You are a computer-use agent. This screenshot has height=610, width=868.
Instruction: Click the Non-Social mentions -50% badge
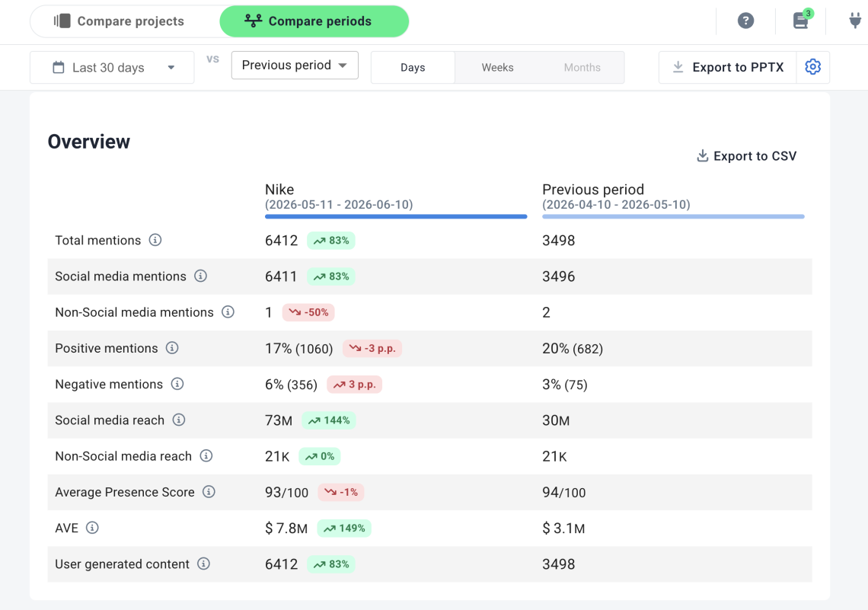point(308,313)
